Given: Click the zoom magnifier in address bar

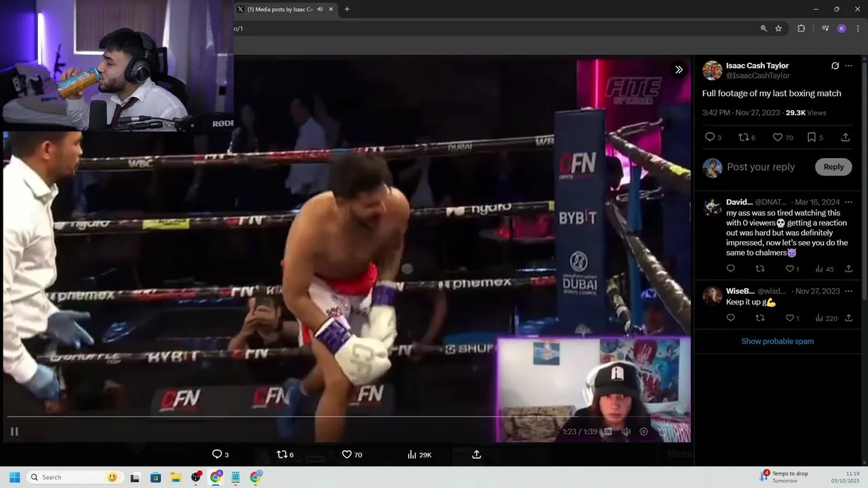Looking at the screenshot, I should 764,28.
